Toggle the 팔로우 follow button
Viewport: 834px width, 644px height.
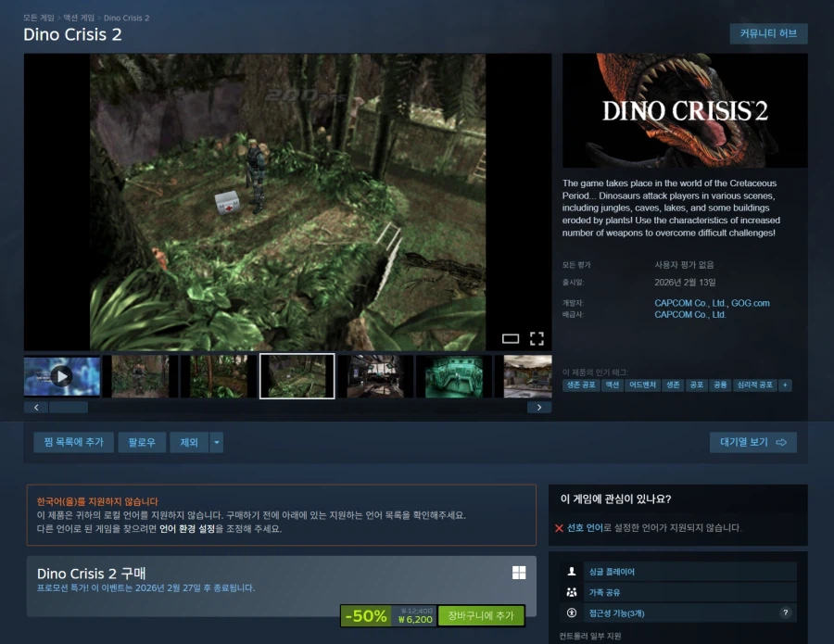coord(141,443)
